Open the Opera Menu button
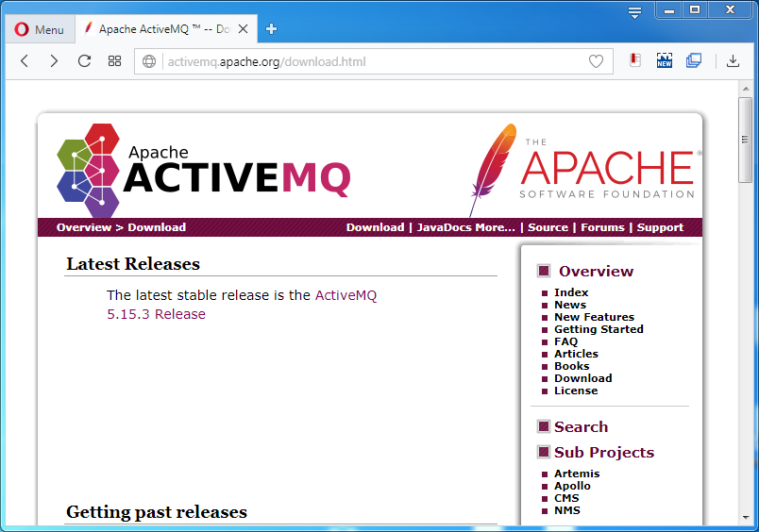 [40, 29]
